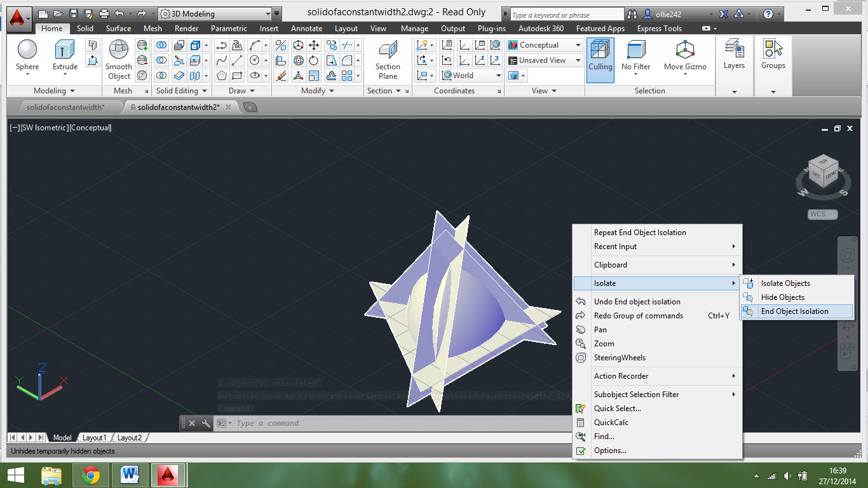
Task: Switch to the Mesh ribbon tab
Action: click(x=153, y=29)
